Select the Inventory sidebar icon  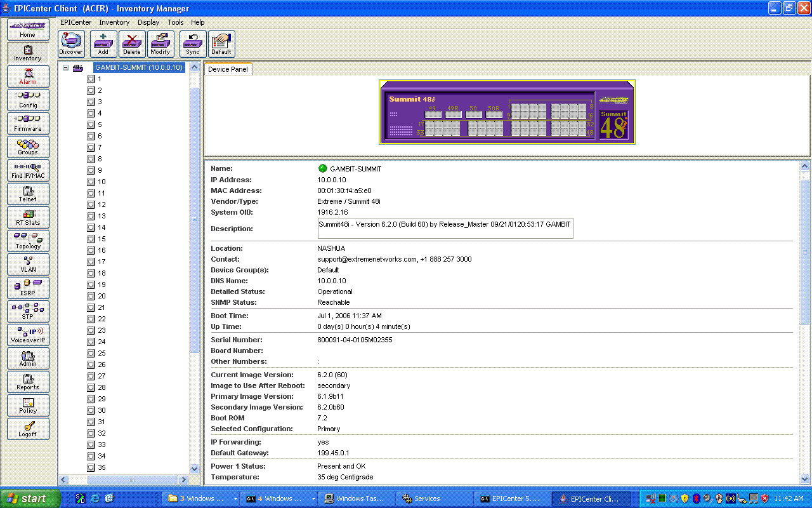tap(28, 53)
